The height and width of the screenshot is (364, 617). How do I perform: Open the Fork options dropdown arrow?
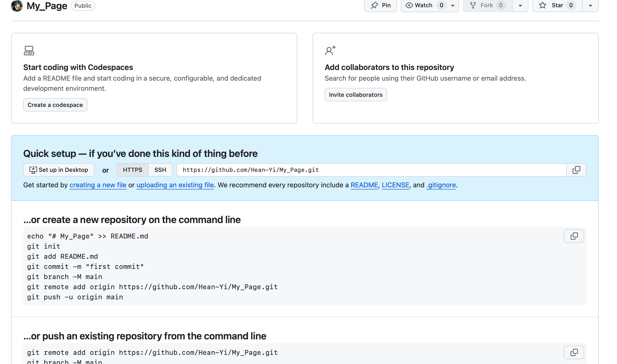[x=520, y=5]
